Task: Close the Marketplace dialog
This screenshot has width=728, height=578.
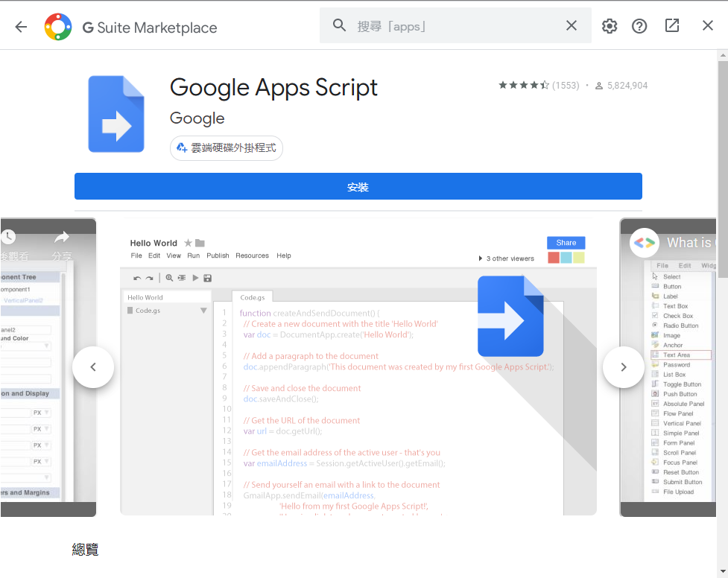Action: tap(708, 25)
